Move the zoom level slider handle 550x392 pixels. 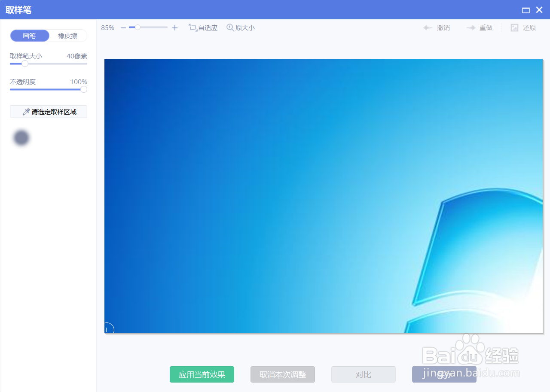click(137, 27)
